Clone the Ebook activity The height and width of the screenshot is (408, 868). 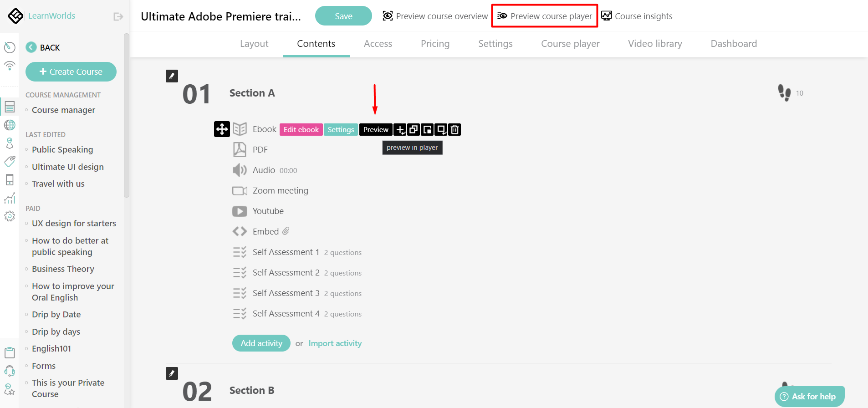point(414,129)
